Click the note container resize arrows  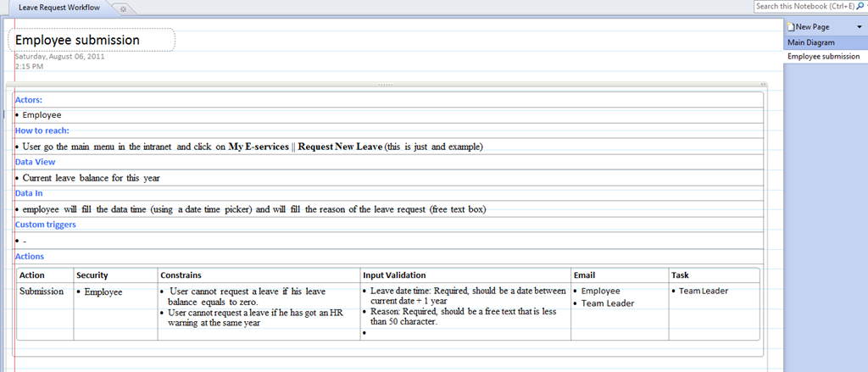764,85
